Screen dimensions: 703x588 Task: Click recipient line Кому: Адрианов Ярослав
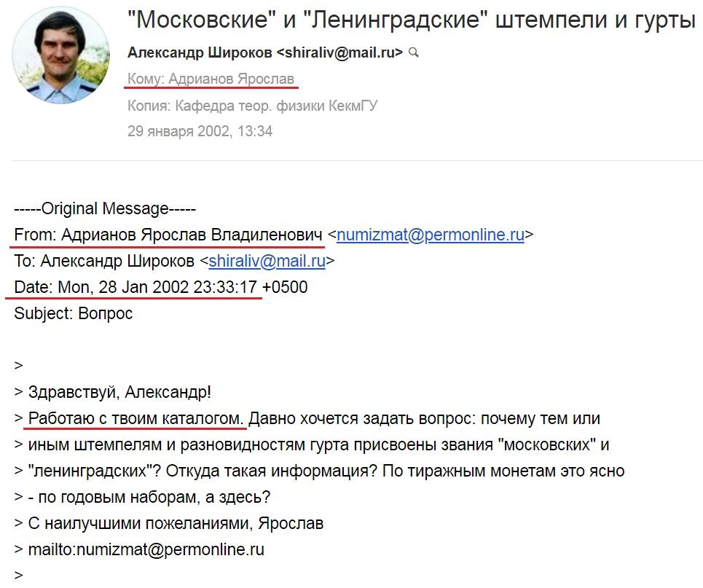tap(211, 79)
